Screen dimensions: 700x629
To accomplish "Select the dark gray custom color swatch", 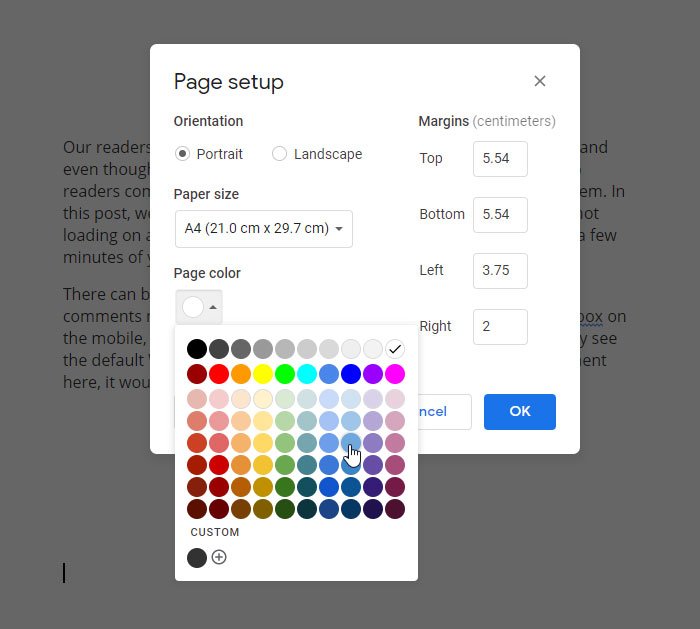I will [x=197, y=557].
